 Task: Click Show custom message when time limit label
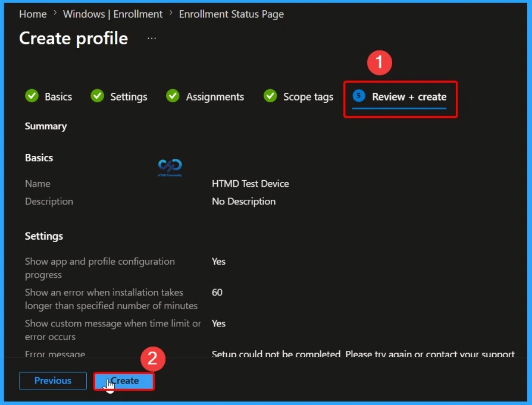(x=113, y=330)
